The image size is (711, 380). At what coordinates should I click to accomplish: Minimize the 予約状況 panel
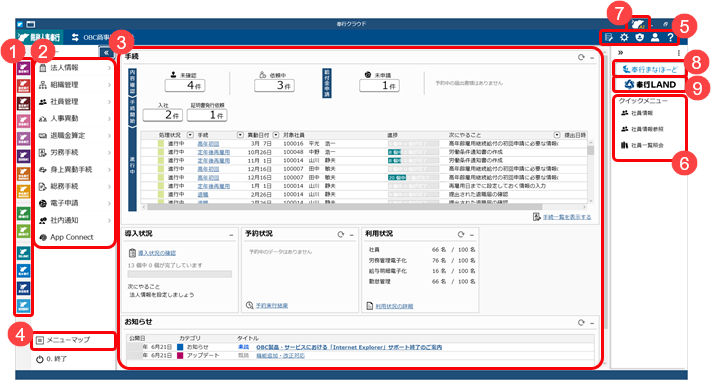point(351,235)
